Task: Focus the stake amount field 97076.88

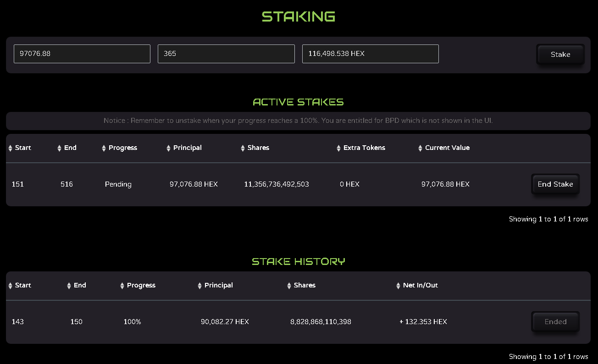Action: pyautogui.click(x=82, y=54)
